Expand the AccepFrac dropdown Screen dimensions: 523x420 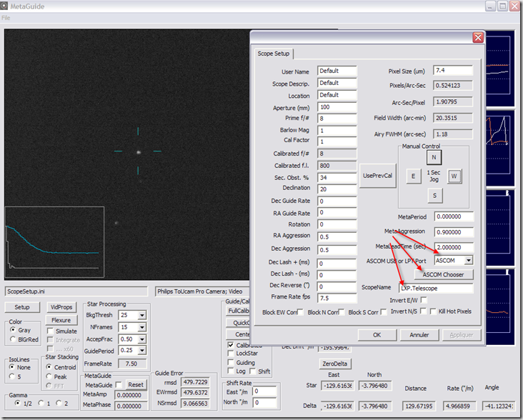142,339
